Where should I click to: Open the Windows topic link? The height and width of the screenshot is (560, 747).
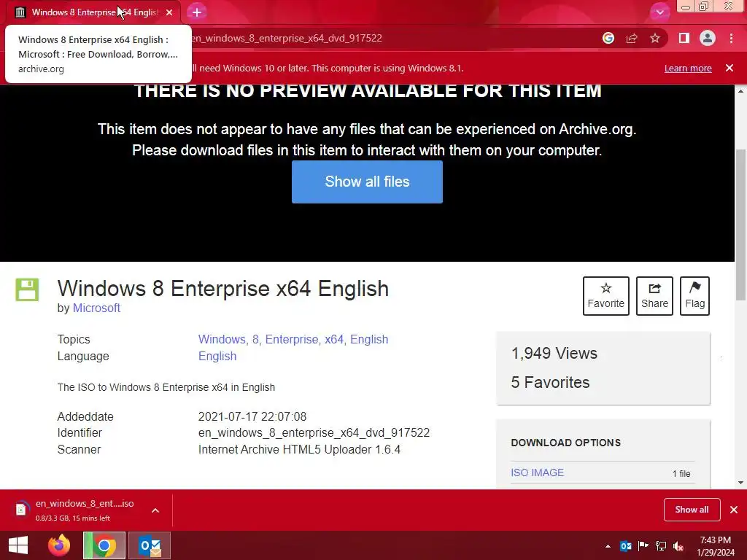(x=222, y=340)
